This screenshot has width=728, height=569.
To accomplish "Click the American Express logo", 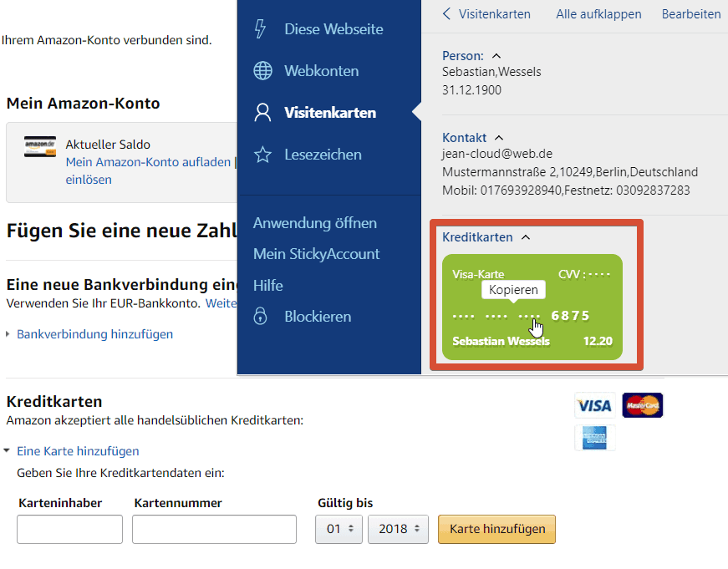I will [595, 438].
